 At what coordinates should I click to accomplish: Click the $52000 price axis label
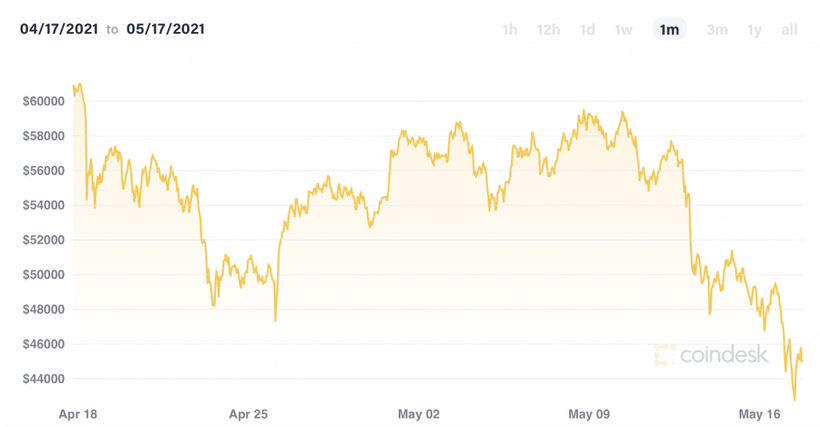pos(43,240)
